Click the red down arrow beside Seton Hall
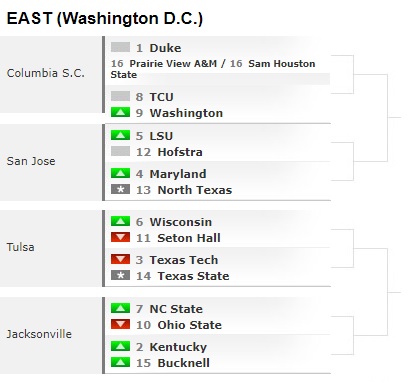Screen dimensions: 408x382 (x=120, y=237)
